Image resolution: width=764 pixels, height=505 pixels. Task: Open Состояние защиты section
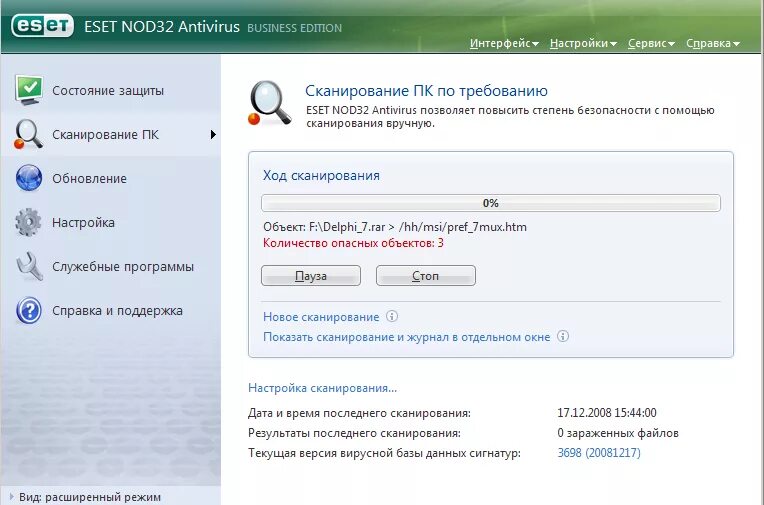click(x=108, y=91)
